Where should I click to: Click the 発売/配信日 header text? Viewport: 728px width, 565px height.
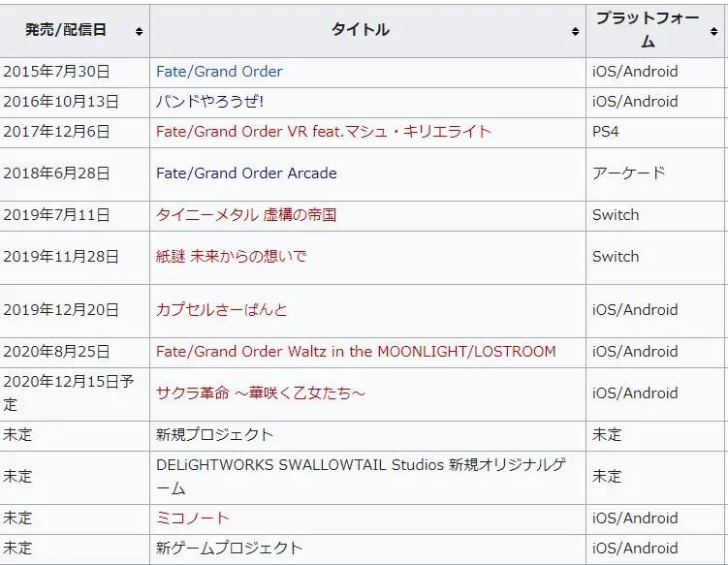click(x=66, y=30)
